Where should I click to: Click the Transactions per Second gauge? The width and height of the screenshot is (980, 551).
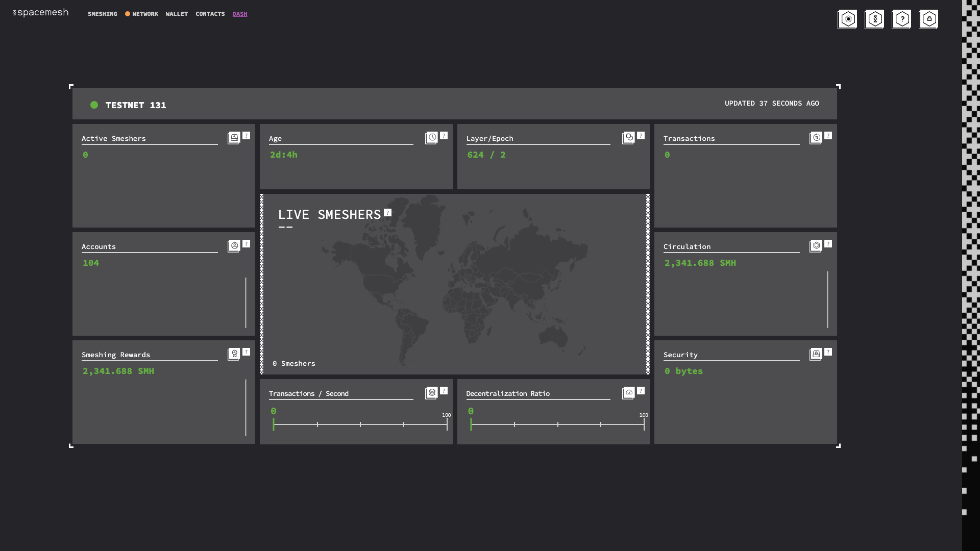[x=360, y=424]
